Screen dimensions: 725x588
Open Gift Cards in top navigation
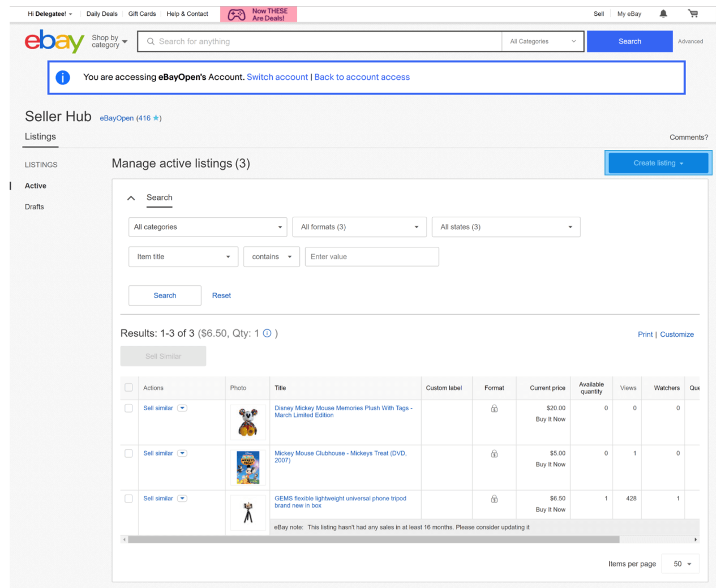point(142,14)
